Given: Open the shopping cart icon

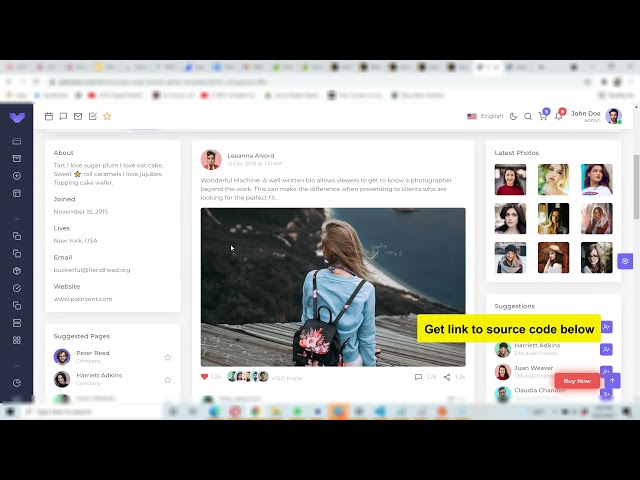Looking at the screenshot, I should 543,116.
